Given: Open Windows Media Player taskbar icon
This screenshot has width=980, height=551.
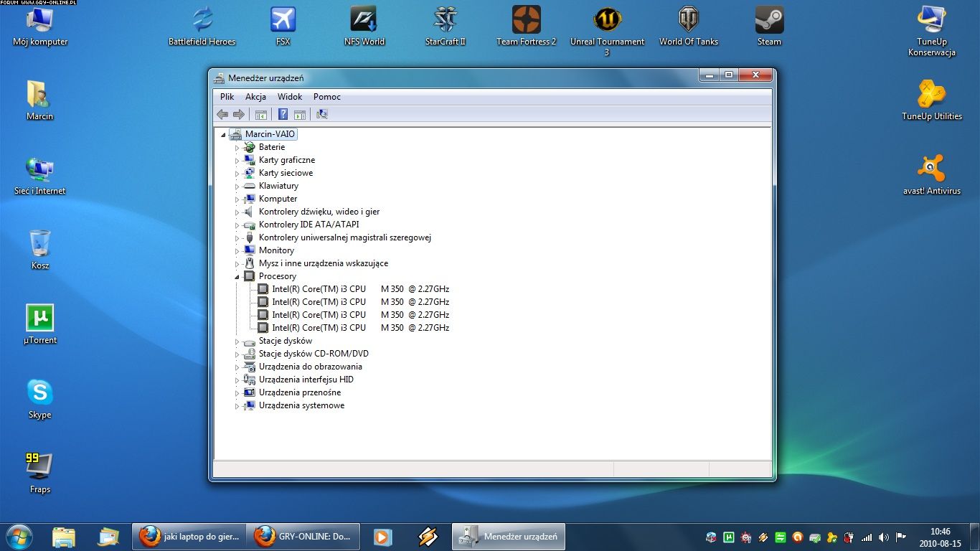Looking at the screenshot, I should 382,537.
